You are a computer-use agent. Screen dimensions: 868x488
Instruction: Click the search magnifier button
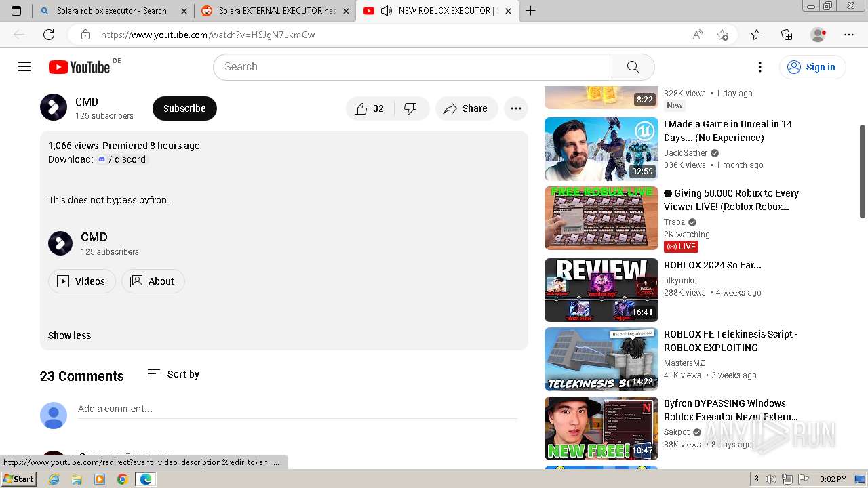[x=633, y=66]
